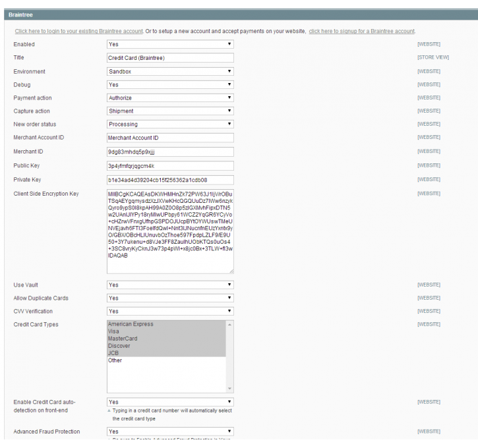Select Discover in card types list
Image resolution: width=478 pixels, height=448 pixels.
click(x=166, y=346)
